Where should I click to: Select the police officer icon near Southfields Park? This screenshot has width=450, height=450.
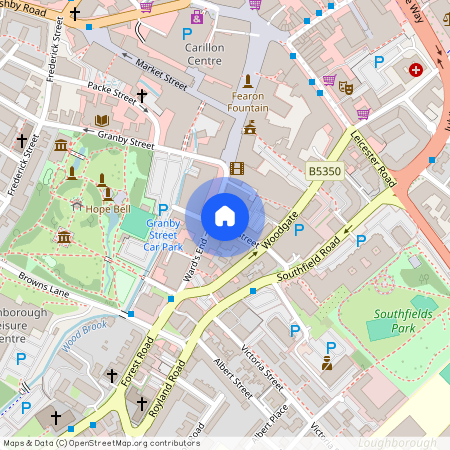[327, 363]
